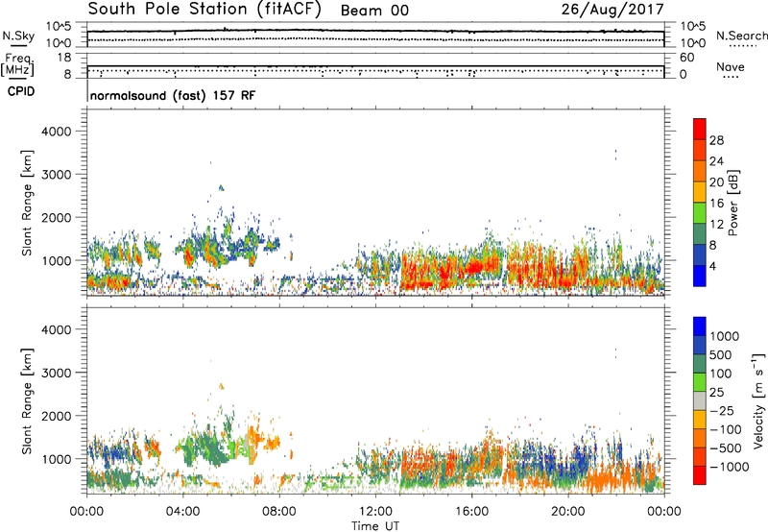
Task: Click the Power [dB] colorbar label
Action: pyautogui.click(x=732, y=203)
